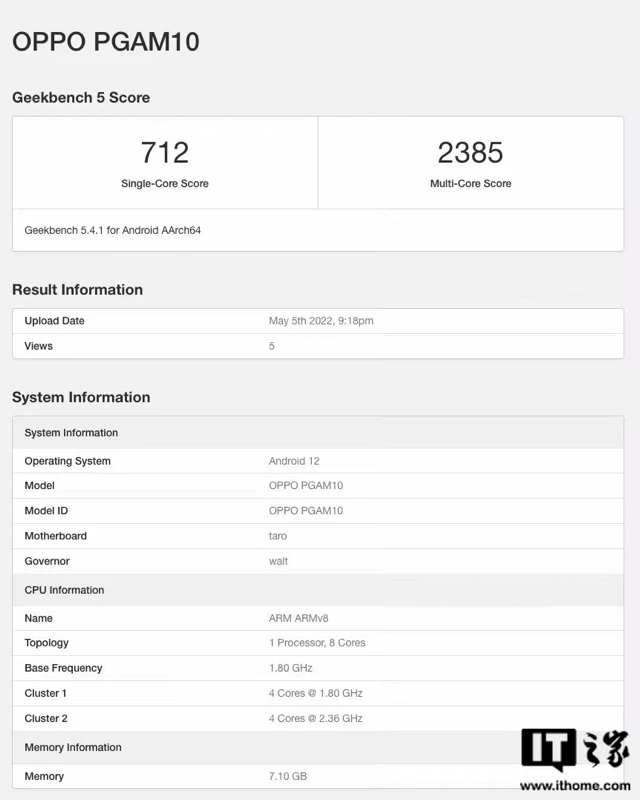Click the Model ID row label
The image size is (640, 800).
click(x=46, y=511)
